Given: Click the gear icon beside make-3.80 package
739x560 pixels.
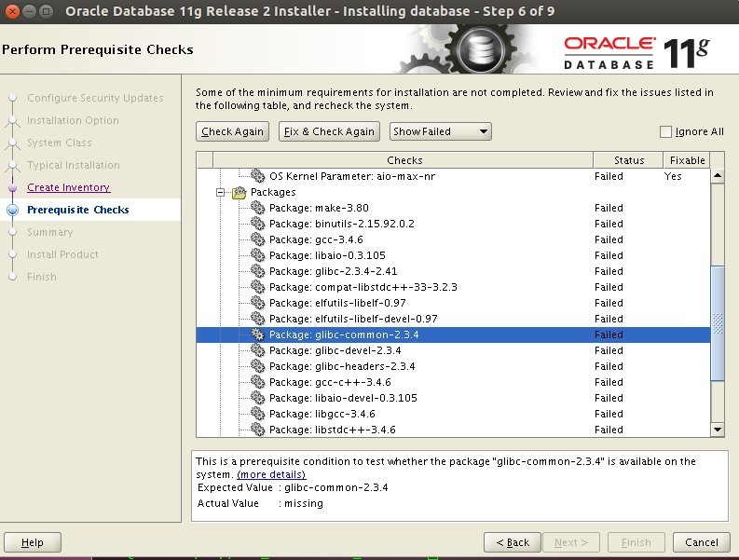Looking at the screenshot, I should point(257,208).
